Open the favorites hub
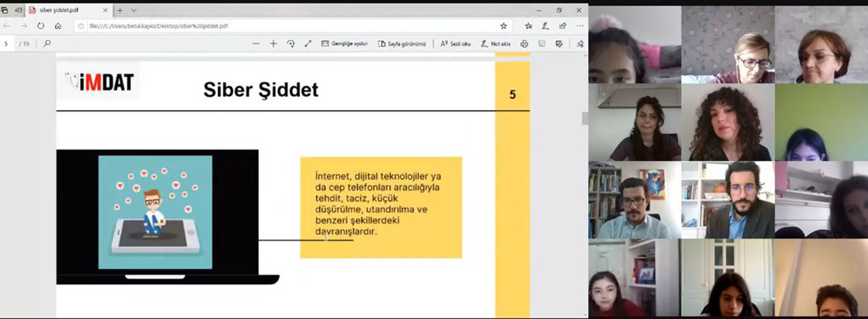Image resolution: width=868 pixels, height=319 pixels. point(528,26)
